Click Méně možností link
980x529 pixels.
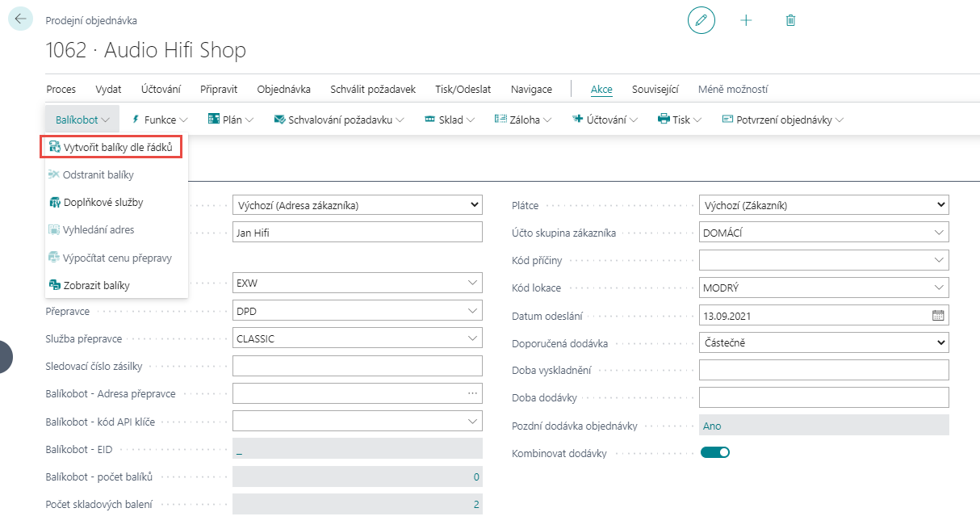(733, 90)
